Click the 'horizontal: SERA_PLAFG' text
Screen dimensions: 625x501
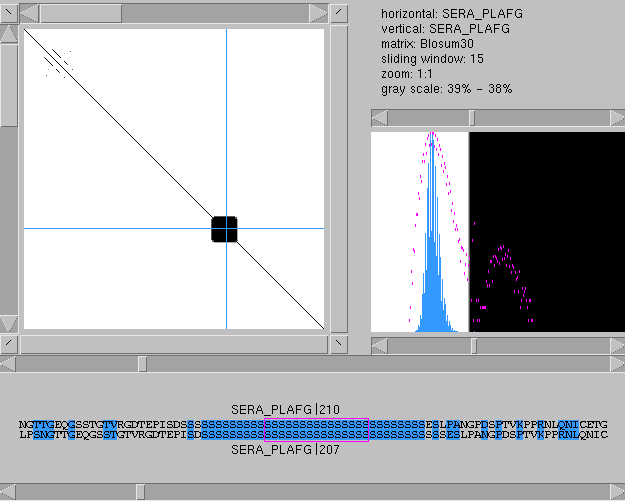[452, 14]
